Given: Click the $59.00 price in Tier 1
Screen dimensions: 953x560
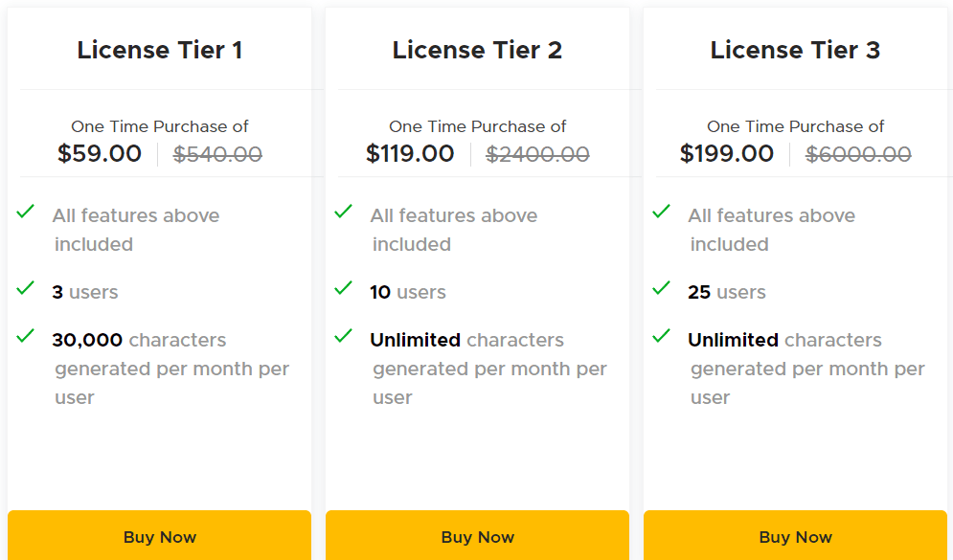Looking at the screenshot, I should 100,153.
